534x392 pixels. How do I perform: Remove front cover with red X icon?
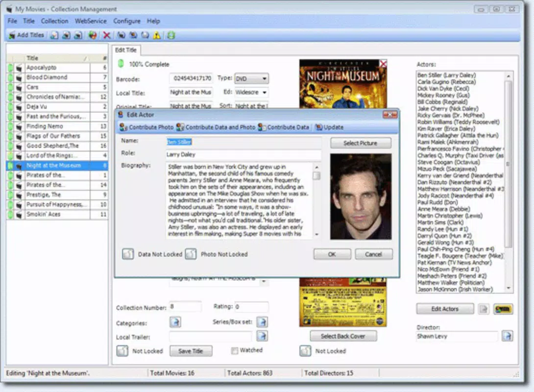[383, 63]
